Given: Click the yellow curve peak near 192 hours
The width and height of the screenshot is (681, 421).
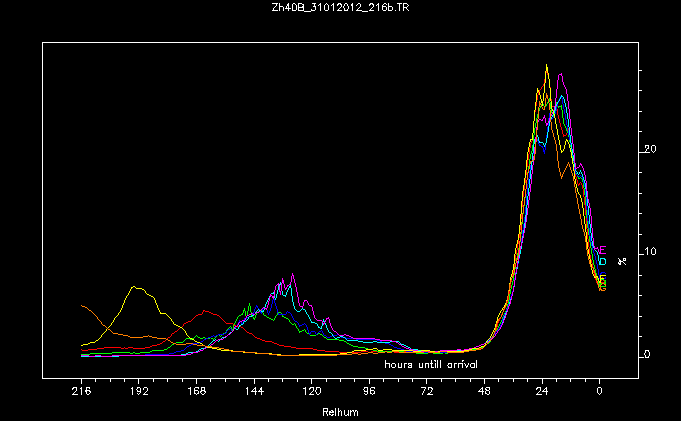Looking at the screenshot, I should click(x=135, y=287).
